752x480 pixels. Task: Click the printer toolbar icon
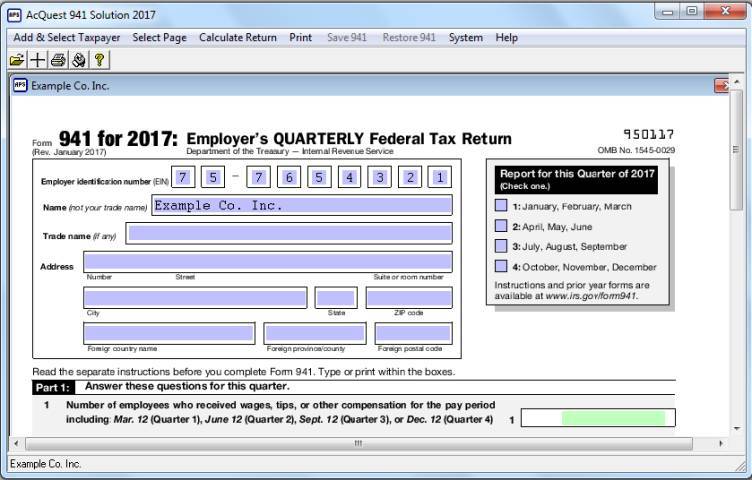(x=58, y=60)
